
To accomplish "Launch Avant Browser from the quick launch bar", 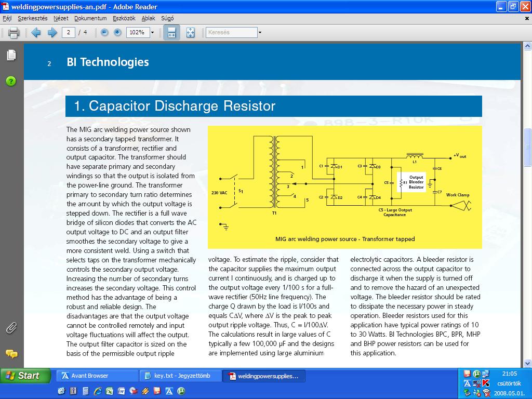I will (x=169, y=391).
